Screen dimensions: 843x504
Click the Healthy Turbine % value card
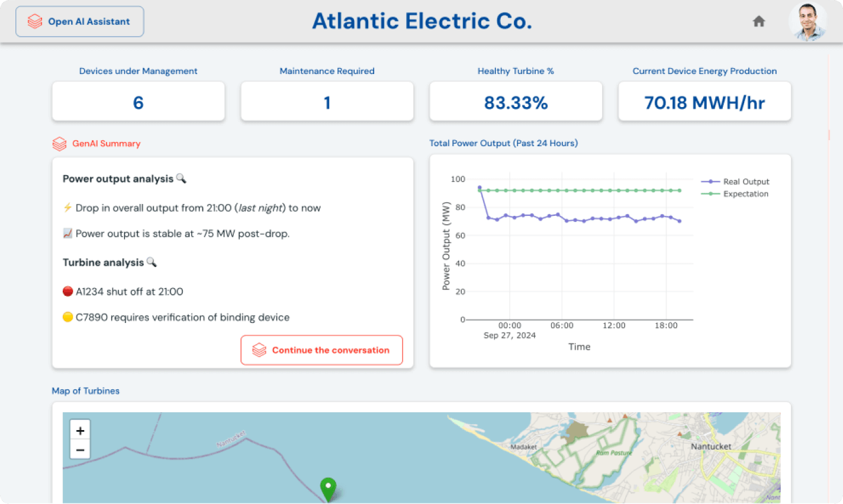[516, 102]
